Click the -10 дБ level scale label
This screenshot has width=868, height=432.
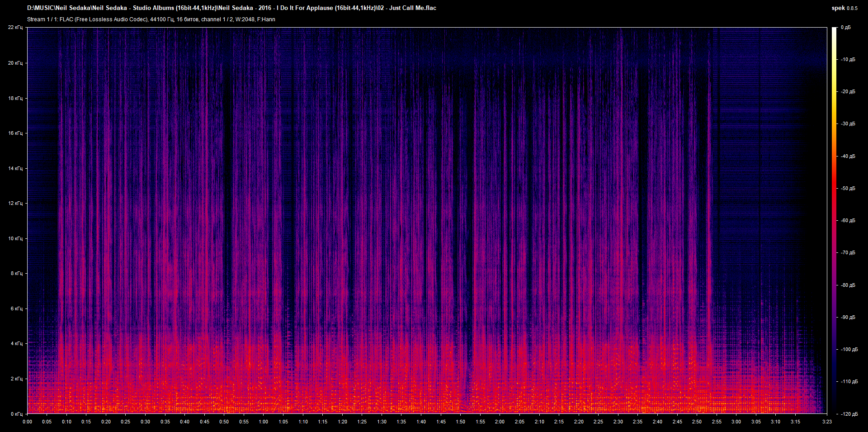[x=848, y=59]
